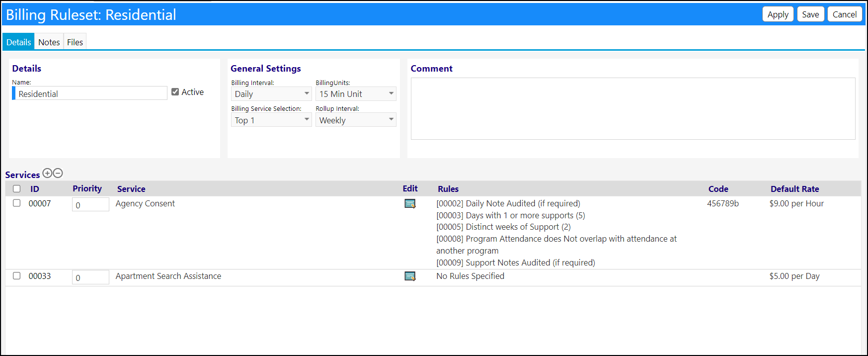Open the Billing Service Selection dropdown

[271, 120]
